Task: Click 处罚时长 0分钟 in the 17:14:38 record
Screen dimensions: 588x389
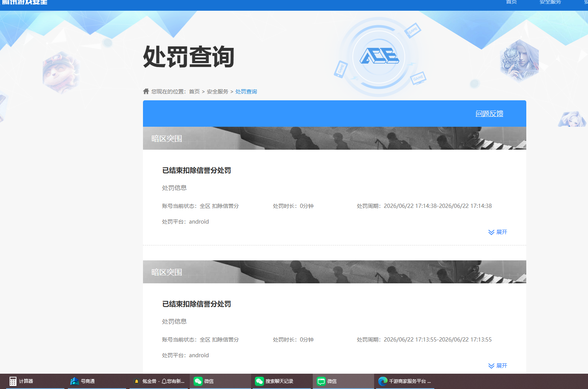Action: [x=293, y=206]
